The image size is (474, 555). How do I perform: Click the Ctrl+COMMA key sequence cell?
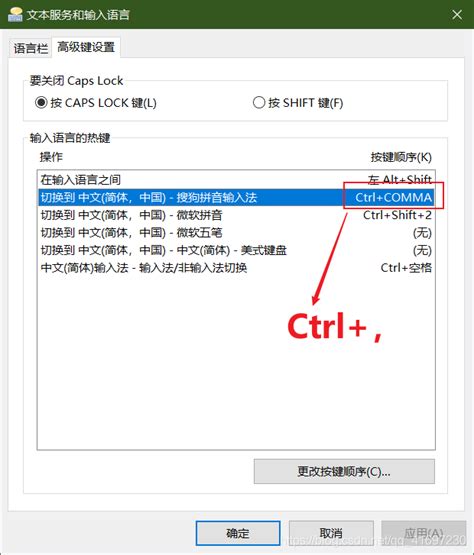(394, 197)
